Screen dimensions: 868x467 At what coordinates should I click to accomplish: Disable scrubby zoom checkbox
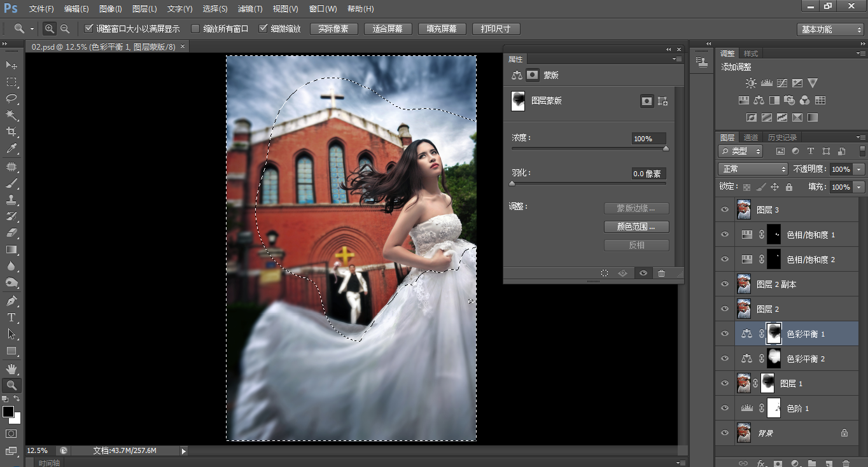pyautogui.click(x=263, y=29)
